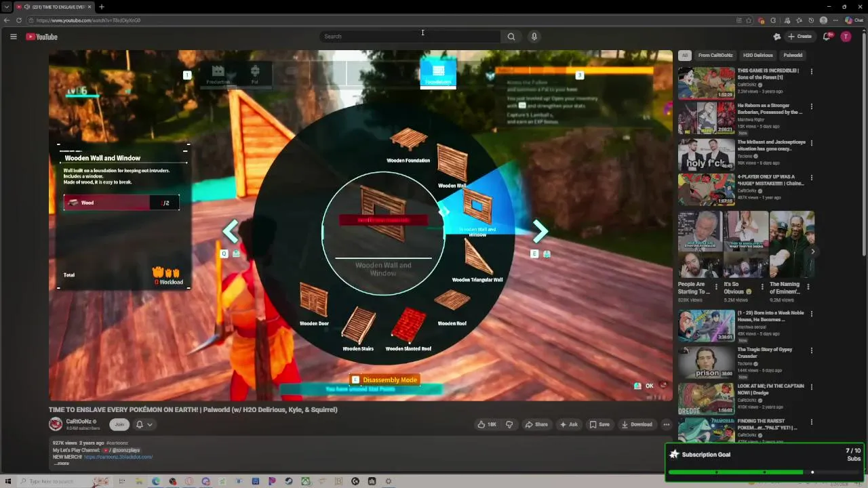This screenshot has height=488, width=868.
Task: Add page to favorites star icon
Action: pos(749,20)
